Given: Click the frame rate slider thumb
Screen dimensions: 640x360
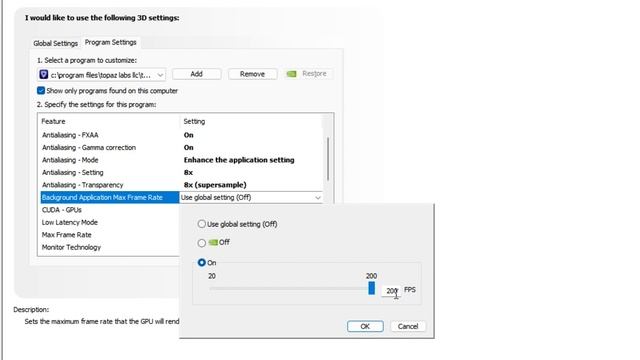Looking at the screenshot, I should 371,288.
